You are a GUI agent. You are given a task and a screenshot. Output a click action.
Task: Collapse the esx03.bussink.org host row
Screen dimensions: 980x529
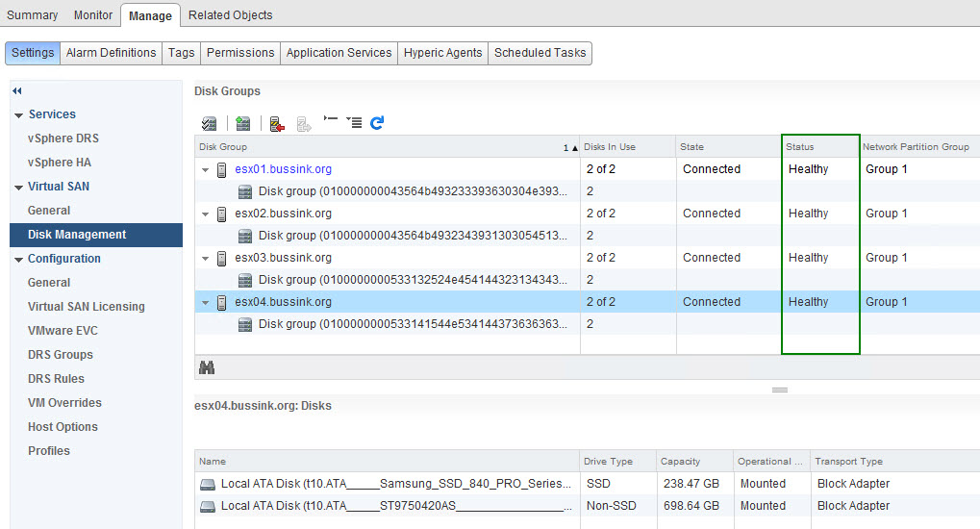[205, 258]
